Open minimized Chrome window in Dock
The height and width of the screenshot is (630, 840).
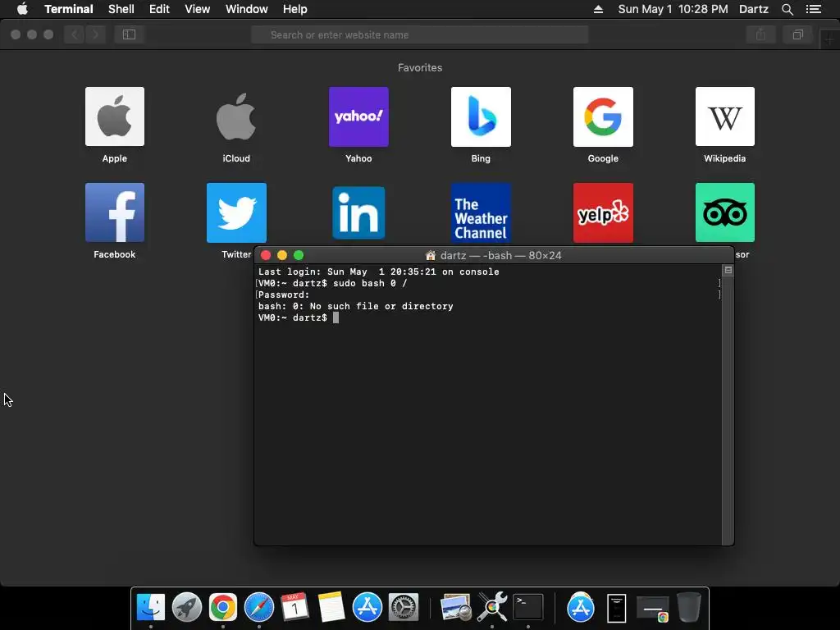[652, 609]
